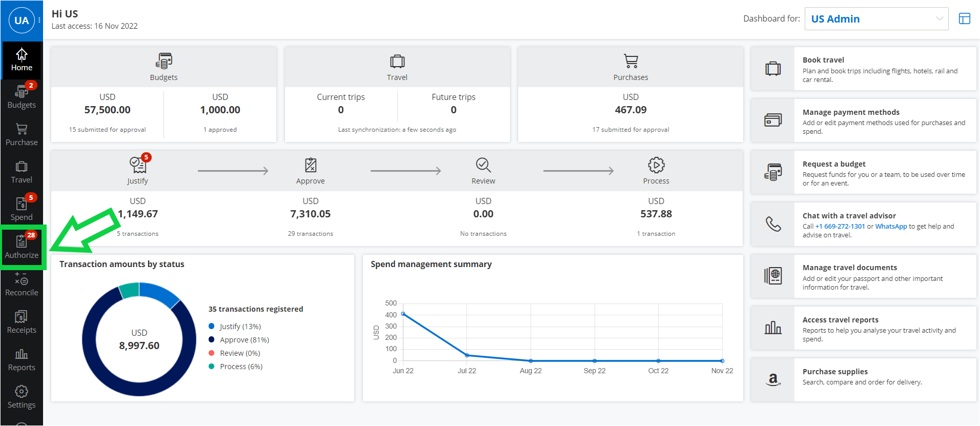Click the Last access: 16 Nov 2022 text
Image resolution: width=980 pixels, height=426 pixels.
tap(95, 26)
